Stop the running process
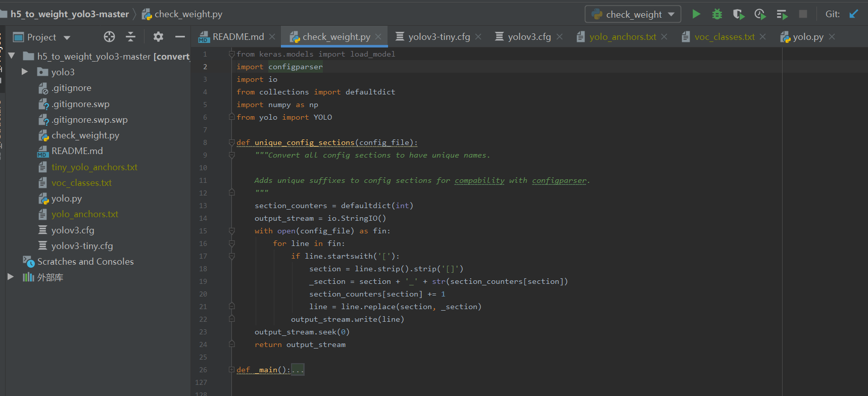Screen dimensions: 868x396 pyautogui.click(x=803, y=14)
